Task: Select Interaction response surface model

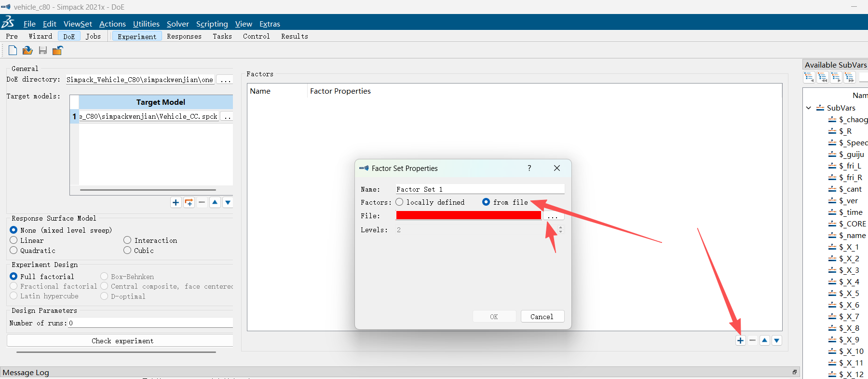Action: click(x=127, y=240)
